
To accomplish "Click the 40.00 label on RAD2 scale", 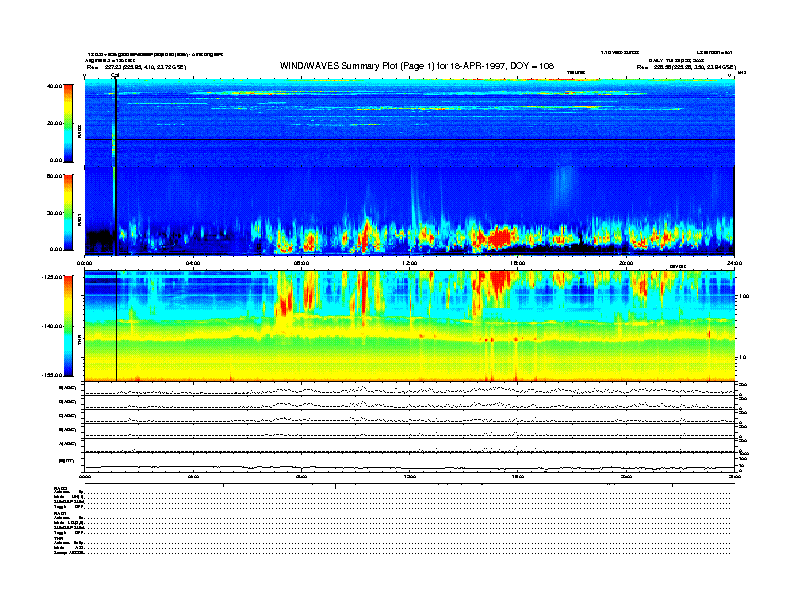I will (54, 86).
